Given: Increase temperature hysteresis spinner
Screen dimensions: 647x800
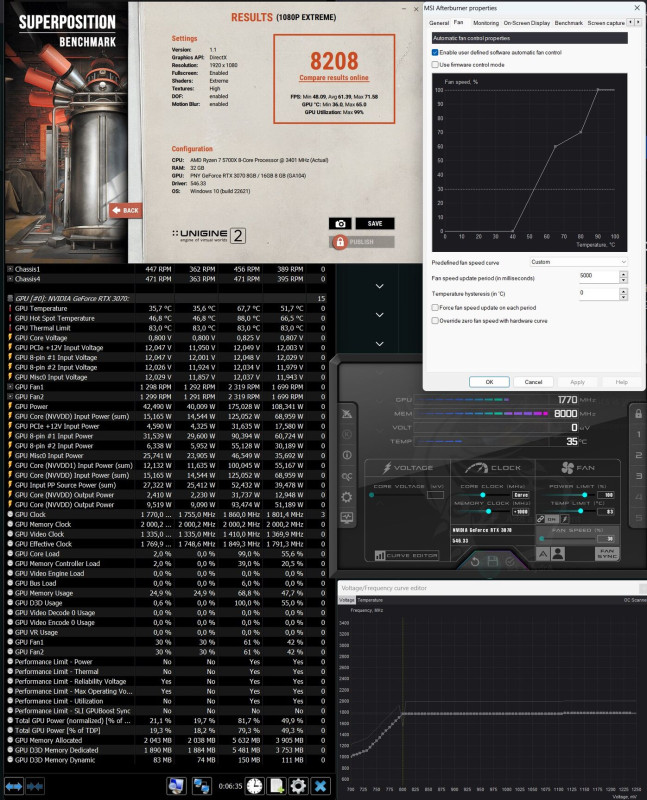Looking at the screenshot, I should tap(623, 291).
